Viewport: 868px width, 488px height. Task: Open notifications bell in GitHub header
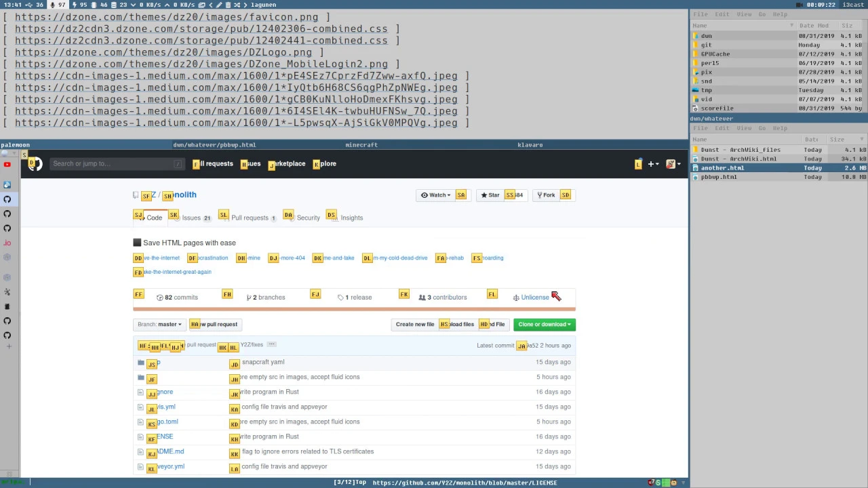(x=638, y=164)
